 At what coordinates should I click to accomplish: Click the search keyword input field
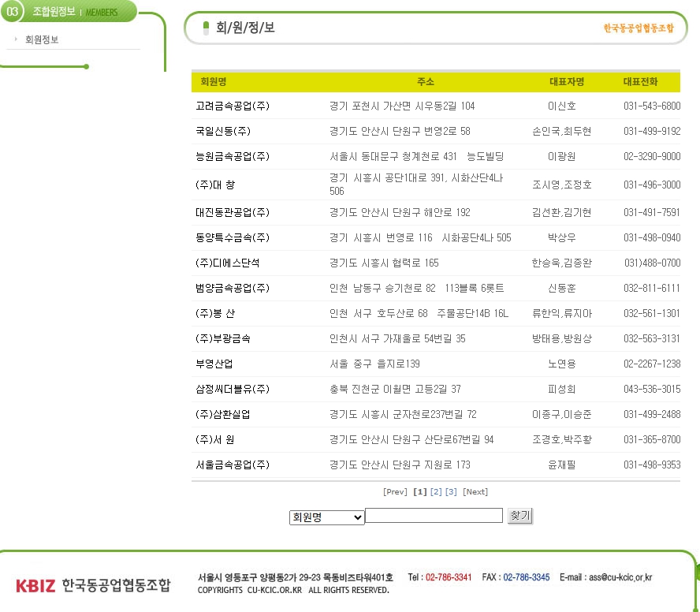pos(434,516)
